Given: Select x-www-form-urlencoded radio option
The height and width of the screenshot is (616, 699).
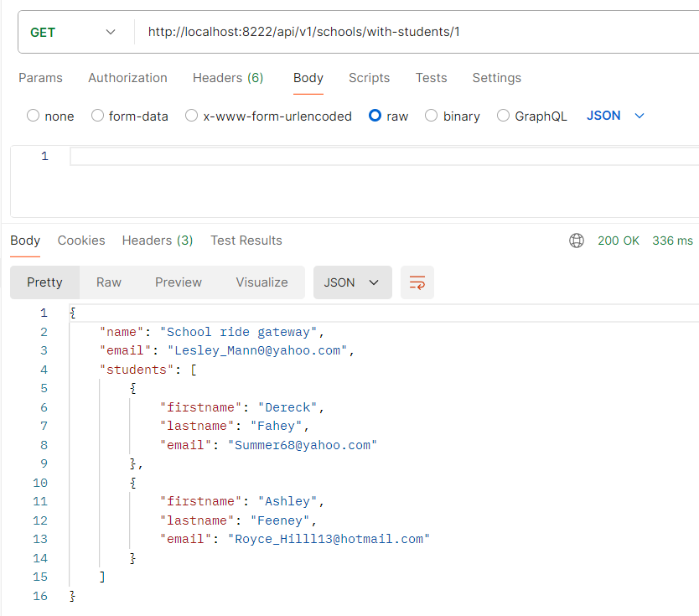Looking at the screenshot, I should [x=191, y=116].
